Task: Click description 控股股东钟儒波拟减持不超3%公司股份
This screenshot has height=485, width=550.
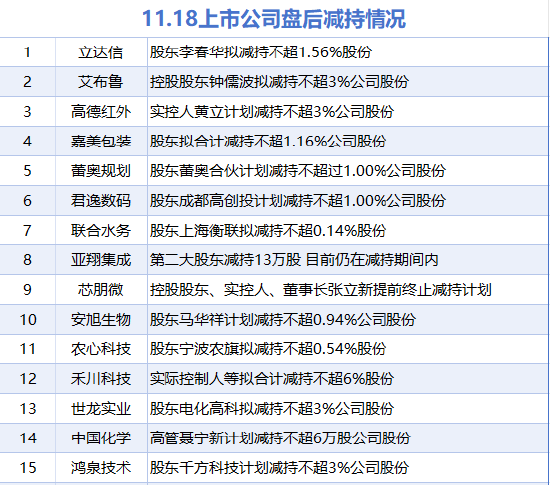Action: [279, 82]
